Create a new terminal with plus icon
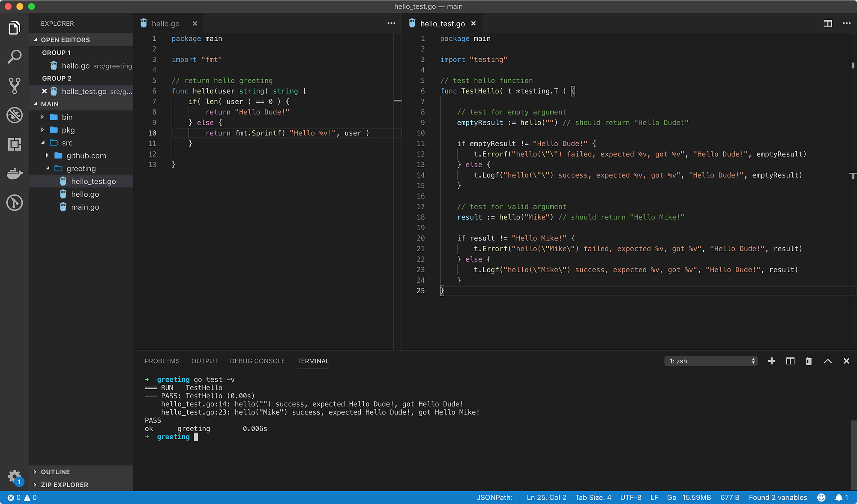 pyautogui.click(x=772, y=361)
